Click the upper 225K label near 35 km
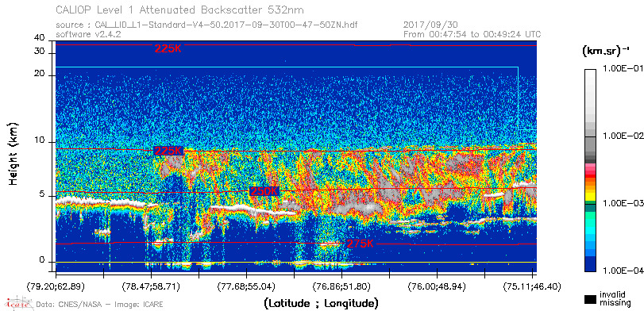 168,48
